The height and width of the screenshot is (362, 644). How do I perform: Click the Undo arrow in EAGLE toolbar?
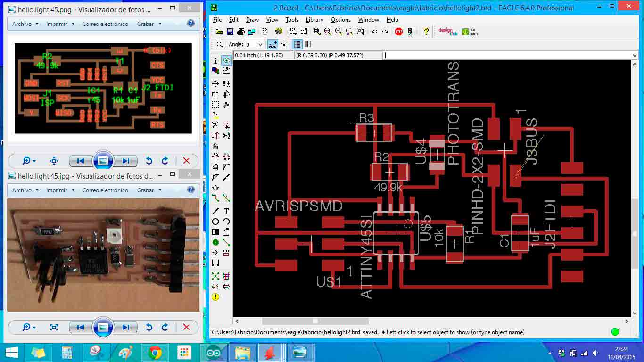(x=374, y=32)
